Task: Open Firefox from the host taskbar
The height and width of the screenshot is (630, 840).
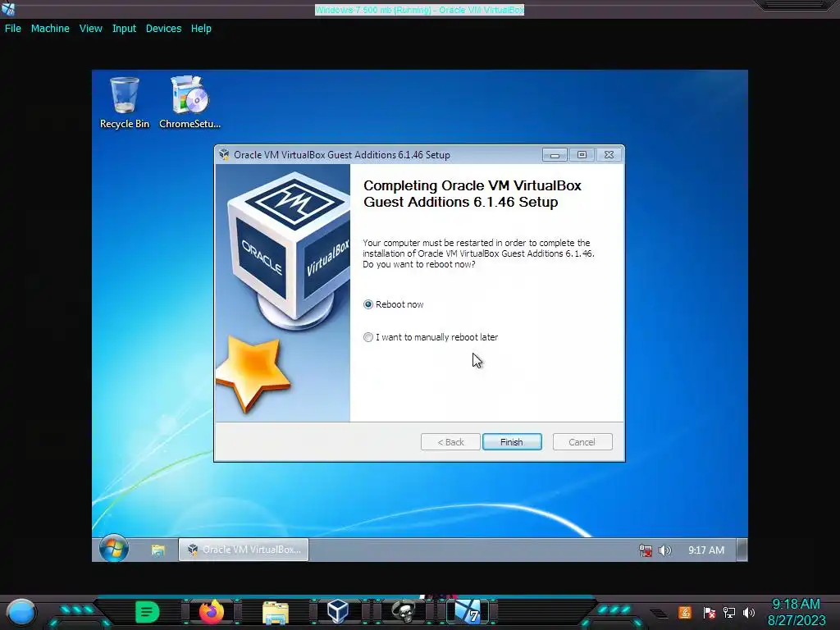Action: coord(211,612)
